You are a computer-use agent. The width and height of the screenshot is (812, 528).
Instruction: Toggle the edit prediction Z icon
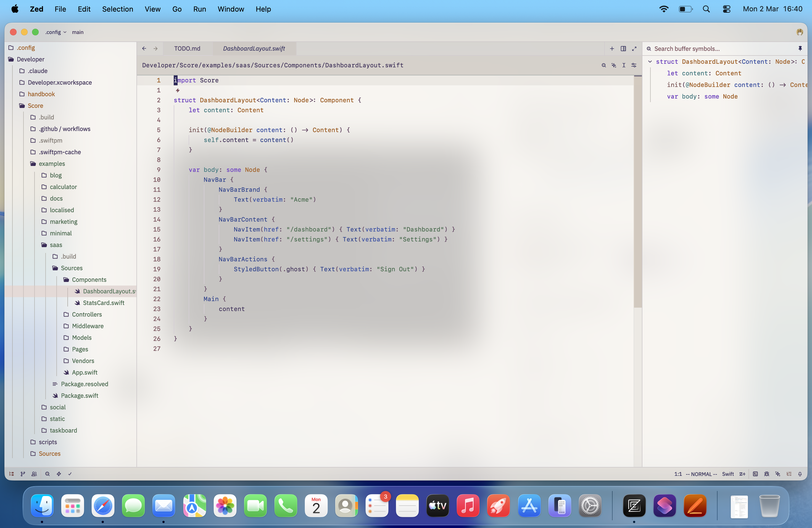[742, 474]
